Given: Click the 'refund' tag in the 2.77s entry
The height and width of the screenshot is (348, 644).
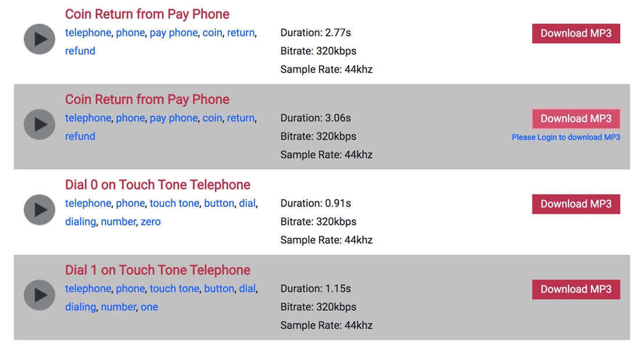Looking at the screenshot, I should point(80,51).
